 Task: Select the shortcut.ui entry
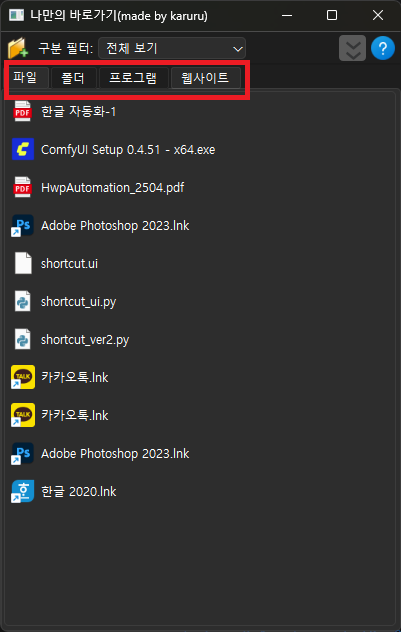[x=69, y=264]
